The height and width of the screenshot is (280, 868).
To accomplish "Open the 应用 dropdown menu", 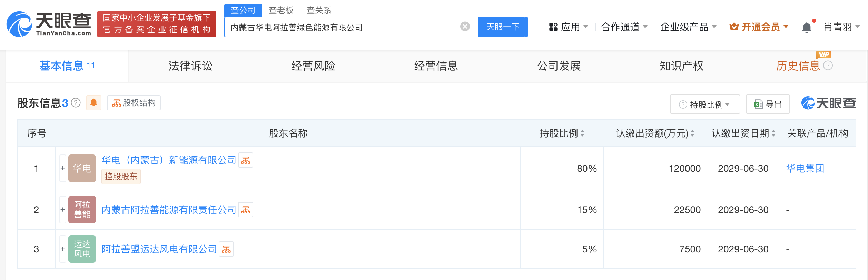I will (568, 27).
